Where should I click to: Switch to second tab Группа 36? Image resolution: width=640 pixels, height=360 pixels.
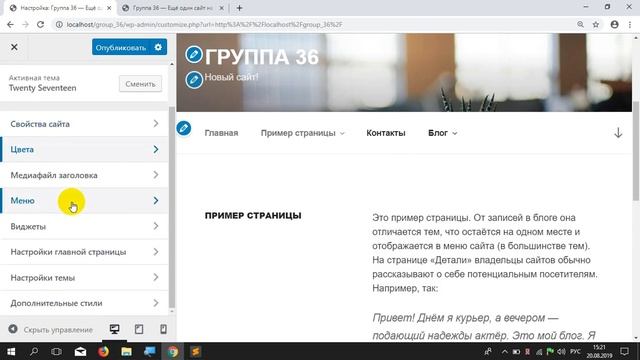172,8
